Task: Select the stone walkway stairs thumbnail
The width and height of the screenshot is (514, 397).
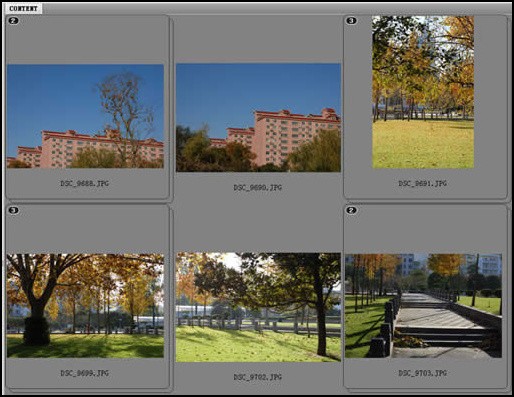Action: [423, 306]
